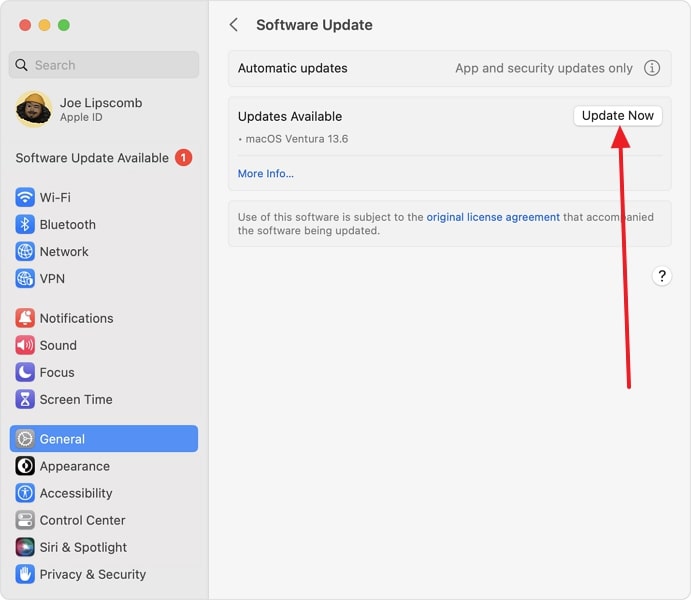Click the Appearance icon

point(25,466)
